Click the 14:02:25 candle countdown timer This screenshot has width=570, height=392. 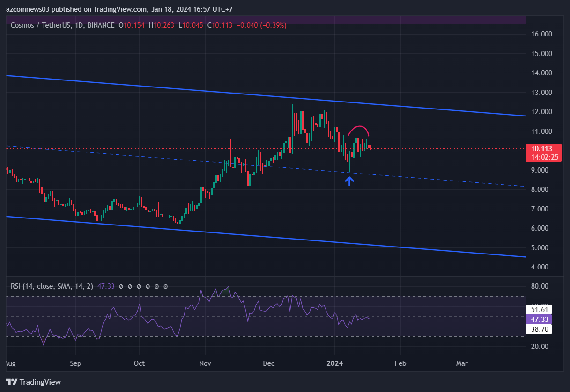click(544, 157)
